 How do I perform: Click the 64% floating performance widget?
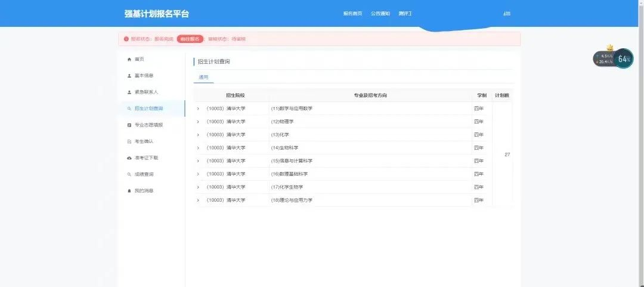(624, 59)
